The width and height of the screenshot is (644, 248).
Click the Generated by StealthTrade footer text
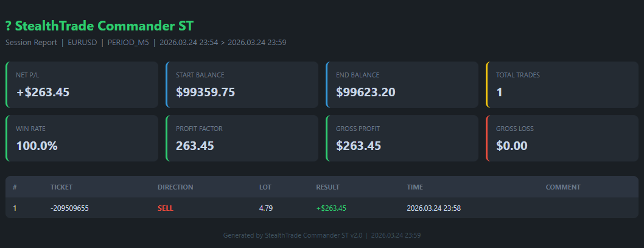[x=322, y=235]
